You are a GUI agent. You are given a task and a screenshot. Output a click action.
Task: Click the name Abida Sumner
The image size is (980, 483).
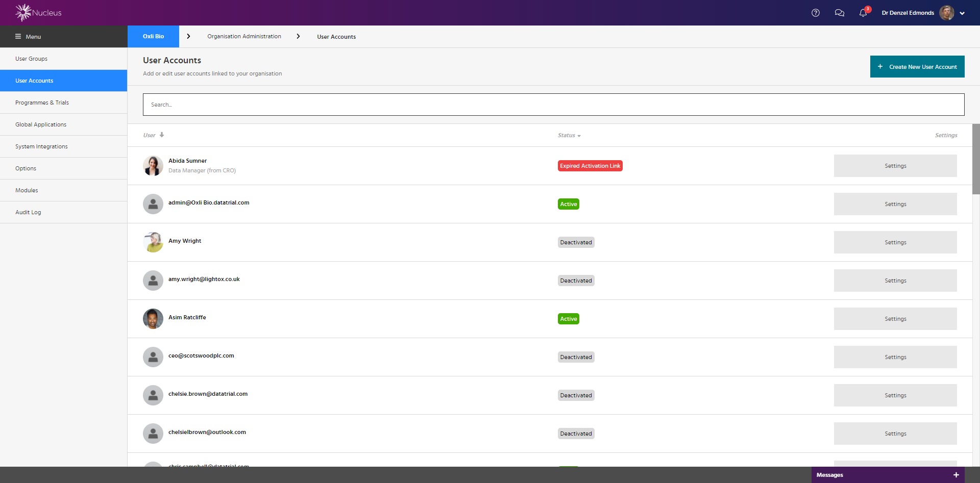[187, 161]
